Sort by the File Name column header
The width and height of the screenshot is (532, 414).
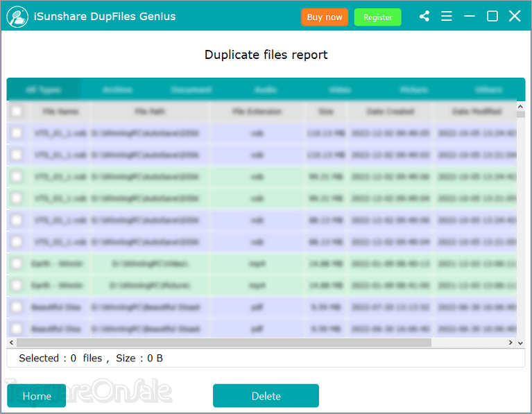[60, 112]
